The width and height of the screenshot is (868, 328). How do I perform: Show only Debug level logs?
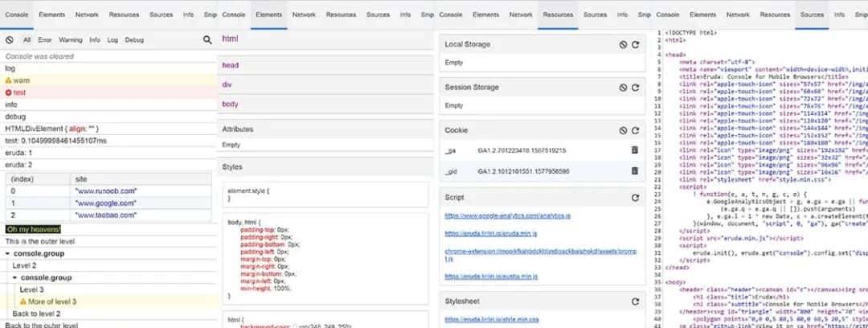[x=134, y=39]
